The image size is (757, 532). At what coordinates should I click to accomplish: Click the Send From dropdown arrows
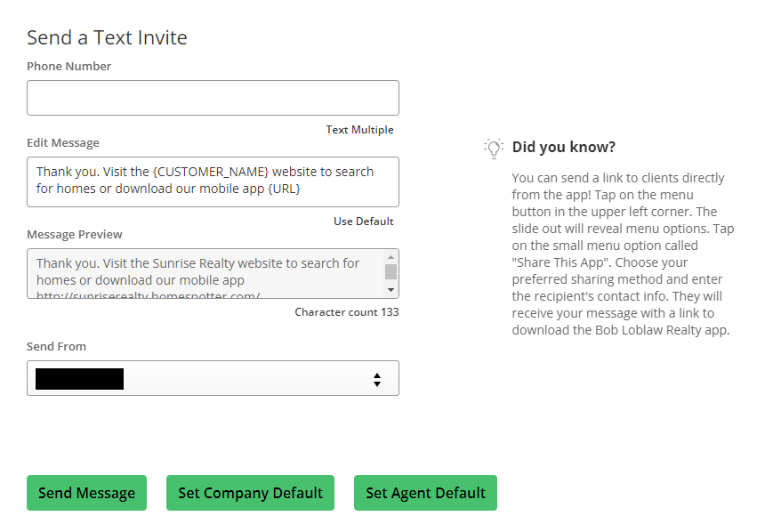click(x=377, y=380)
